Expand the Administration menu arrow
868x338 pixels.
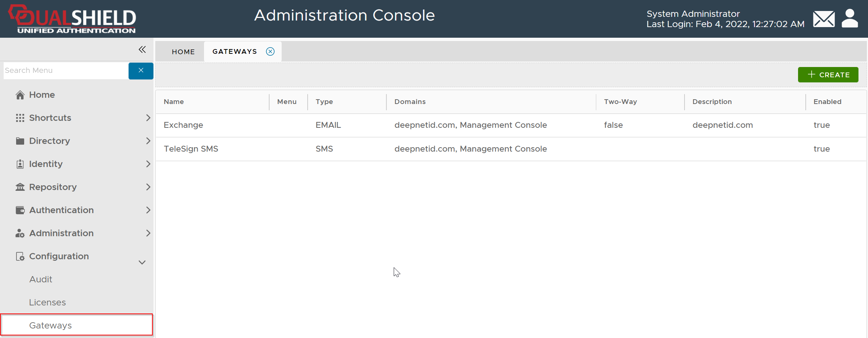(148, 233)
